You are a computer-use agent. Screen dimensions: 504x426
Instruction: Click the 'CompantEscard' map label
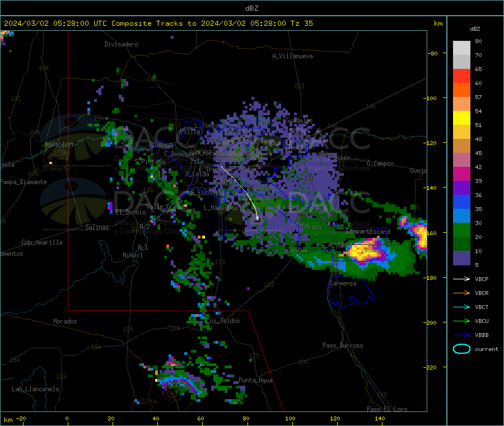pos(368,231)
